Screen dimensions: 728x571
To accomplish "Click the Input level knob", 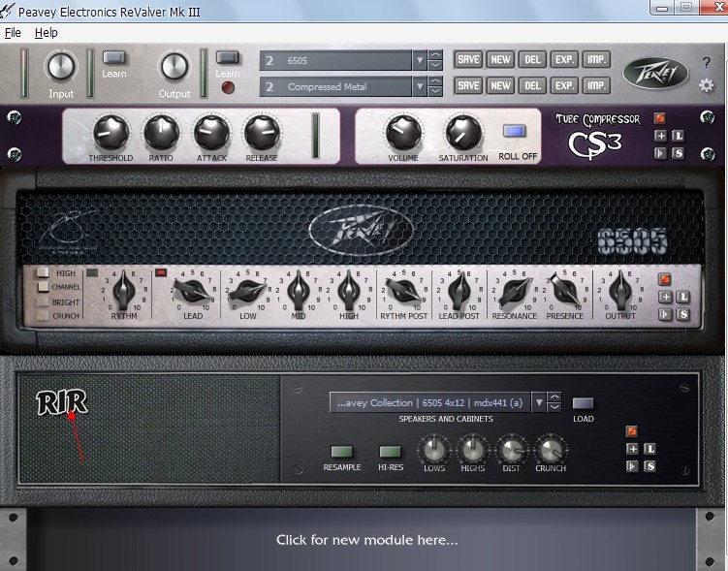I will coord(61,66).
